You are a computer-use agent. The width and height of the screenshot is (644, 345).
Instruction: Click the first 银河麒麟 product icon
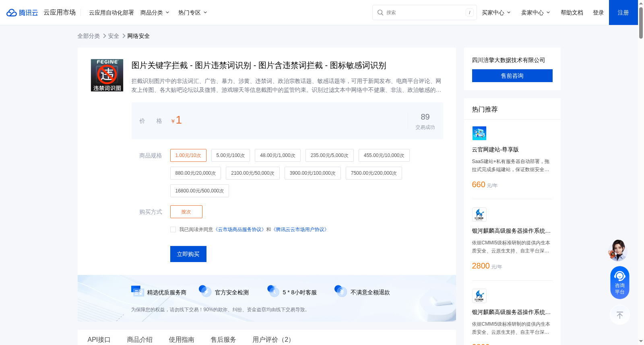[479, 215]
